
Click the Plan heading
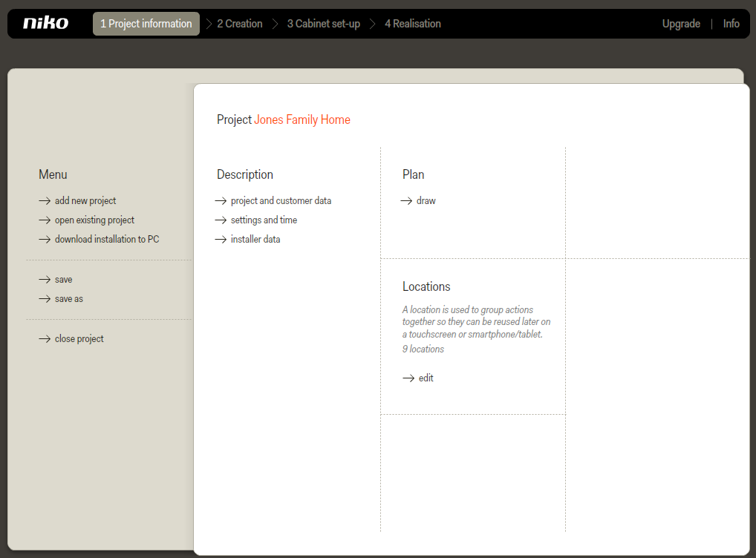click(413, 174)
